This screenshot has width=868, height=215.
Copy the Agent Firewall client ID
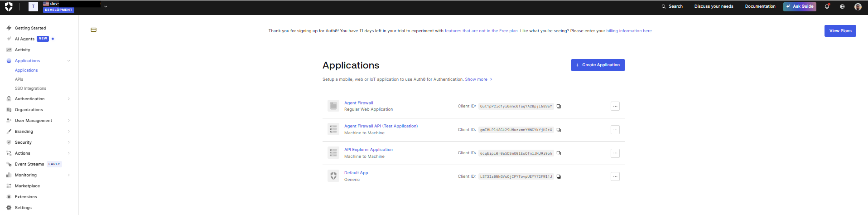(559, 106)
